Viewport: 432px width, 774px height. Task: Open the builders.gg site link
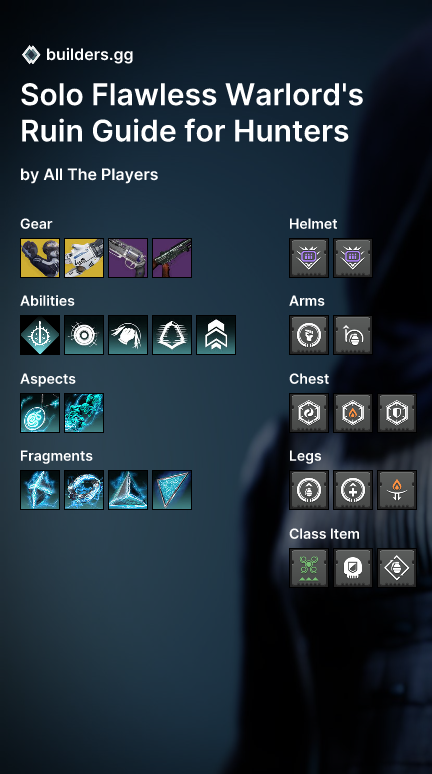click(x=89, y=55)
